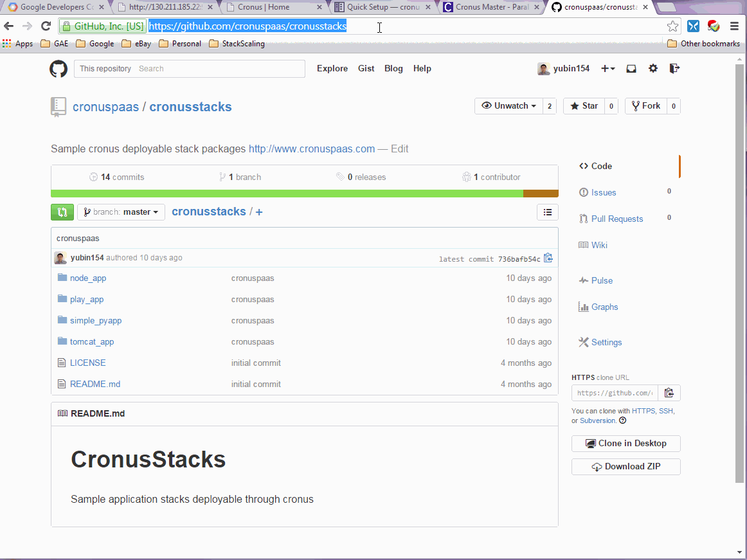Click the red-green extension icon
The image size is (747, 560).
coord(713,26)
